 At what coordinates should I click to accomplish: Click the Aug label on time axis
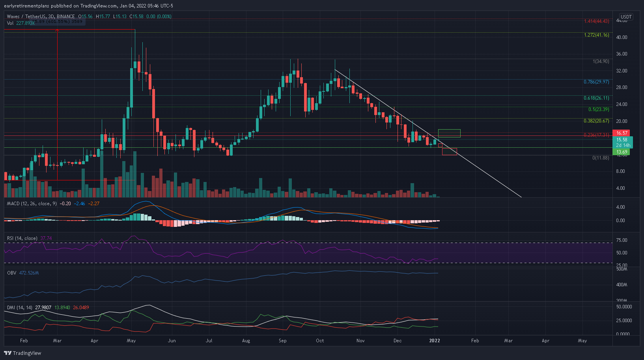246,341
